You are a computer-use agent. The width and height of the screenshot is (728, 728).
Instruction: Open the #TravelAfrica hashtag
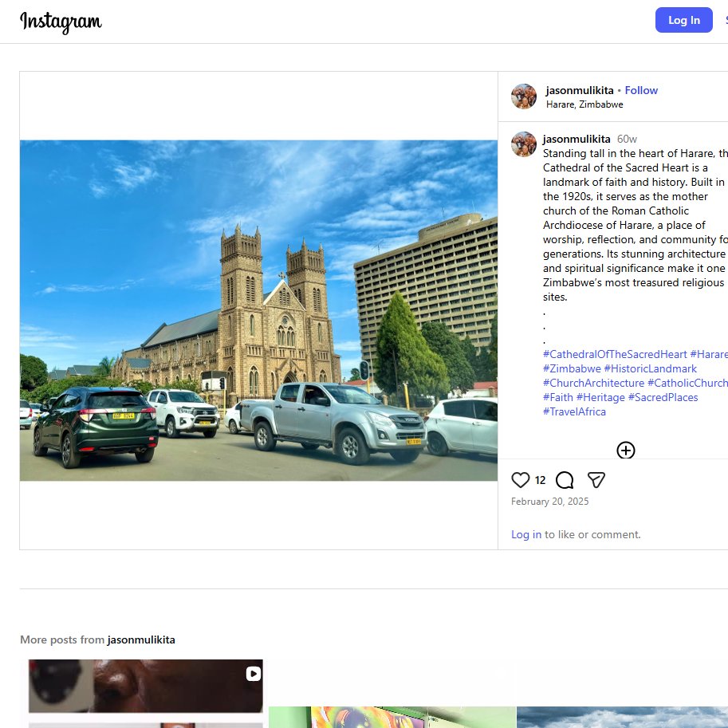click(x=574, y=411)
